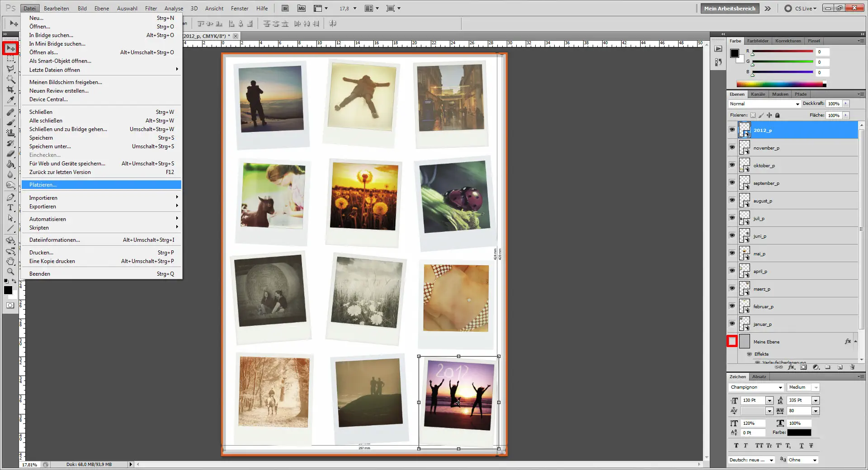Select the Zoom tool

pos(10,272)
